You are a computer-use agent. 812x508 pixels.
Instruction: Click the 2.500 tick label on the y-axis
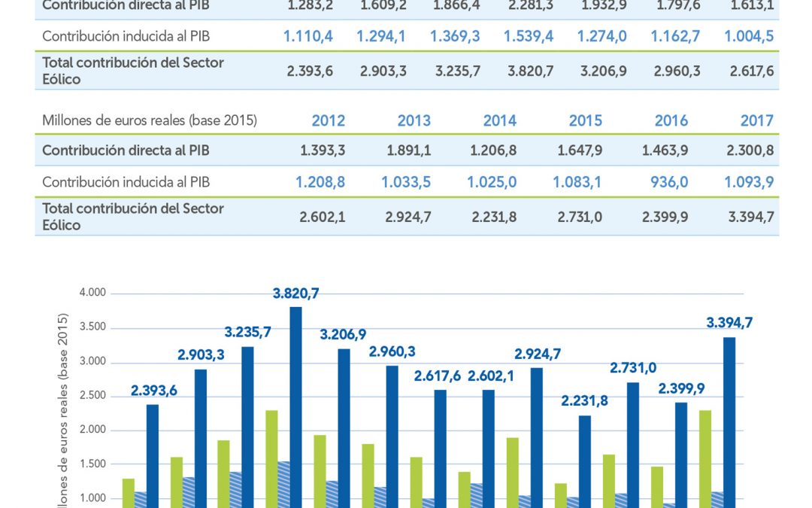(93, 396)
